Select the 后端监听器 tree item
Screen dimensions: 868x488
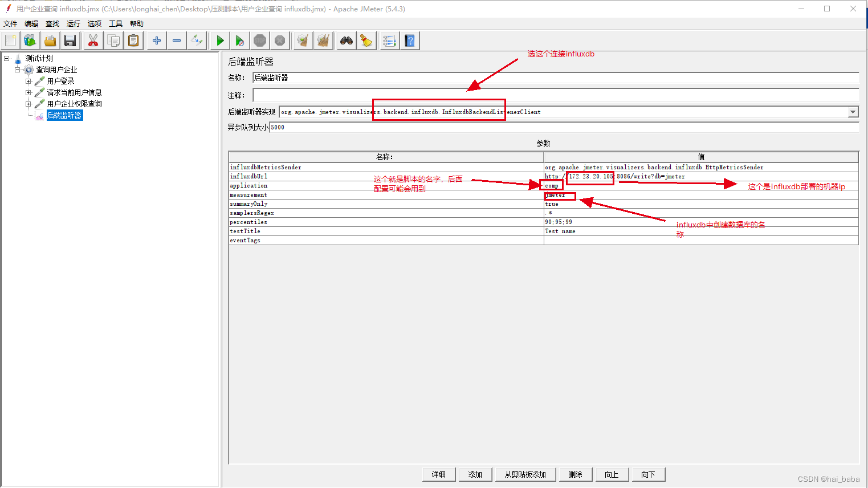pyautogui.click(x=64, y=115)
